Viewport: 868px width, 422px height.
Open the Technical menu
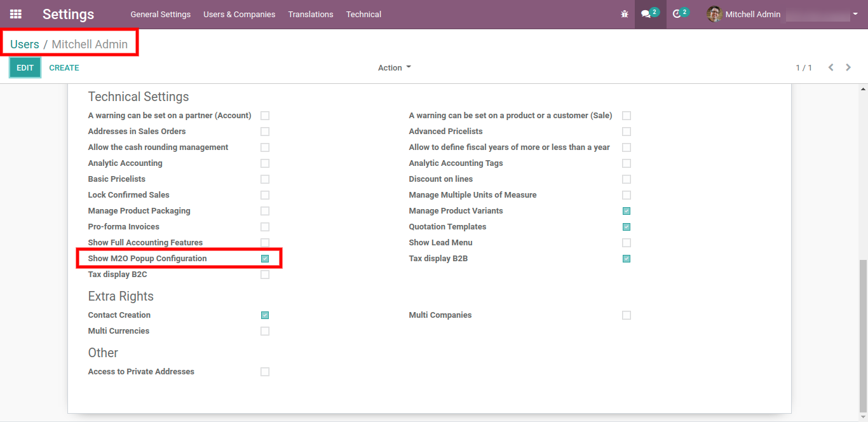[363, 14]
